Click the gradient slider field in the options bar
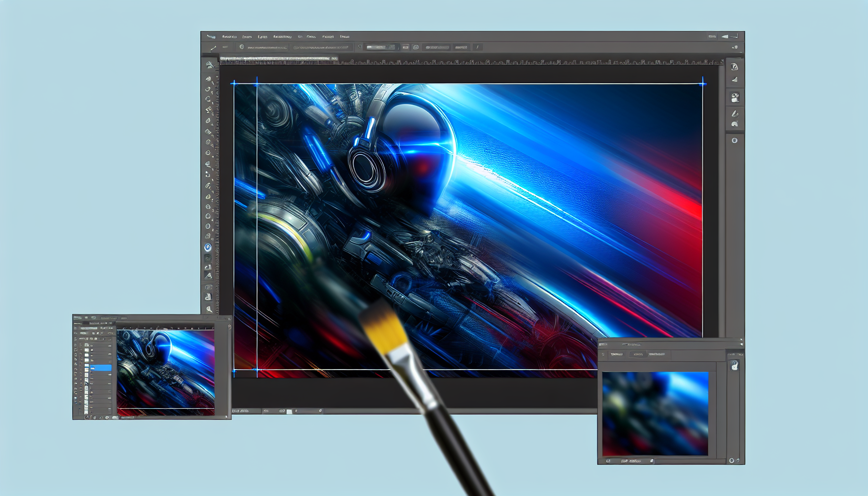Screen dimensions: 868x496 tap(381, 47)
